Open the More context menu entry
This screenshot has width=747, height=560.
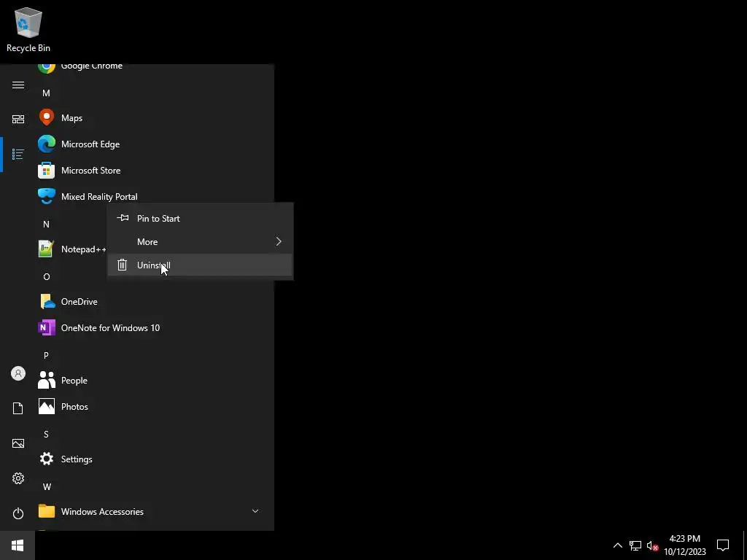tap(200, 241)
